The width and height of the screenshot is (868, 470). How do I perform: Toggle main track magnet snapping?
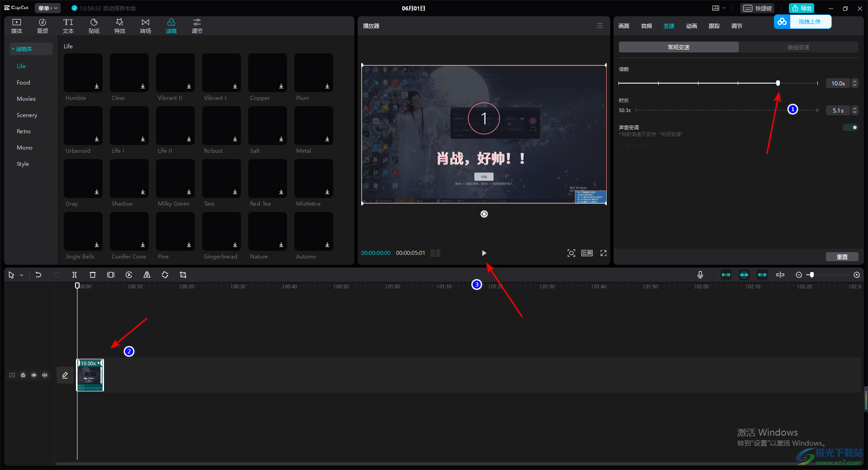click(726, 275)
